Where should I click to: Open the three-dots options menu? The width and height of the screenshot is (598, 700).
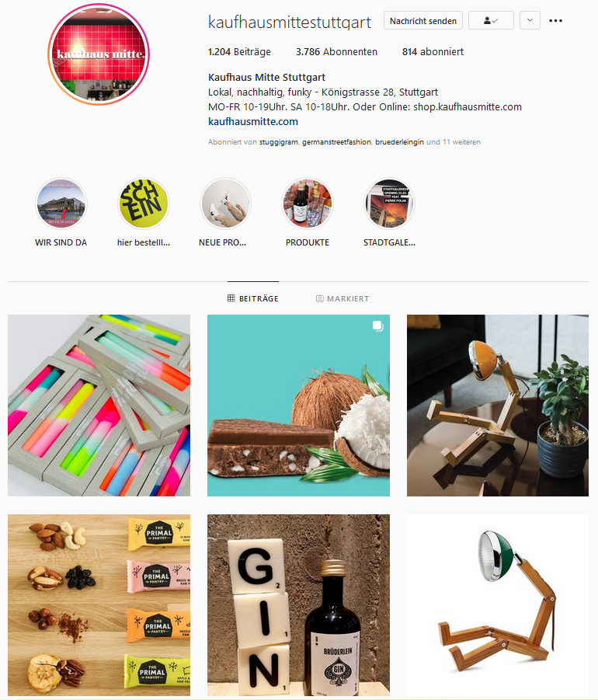tap(555, 20)
